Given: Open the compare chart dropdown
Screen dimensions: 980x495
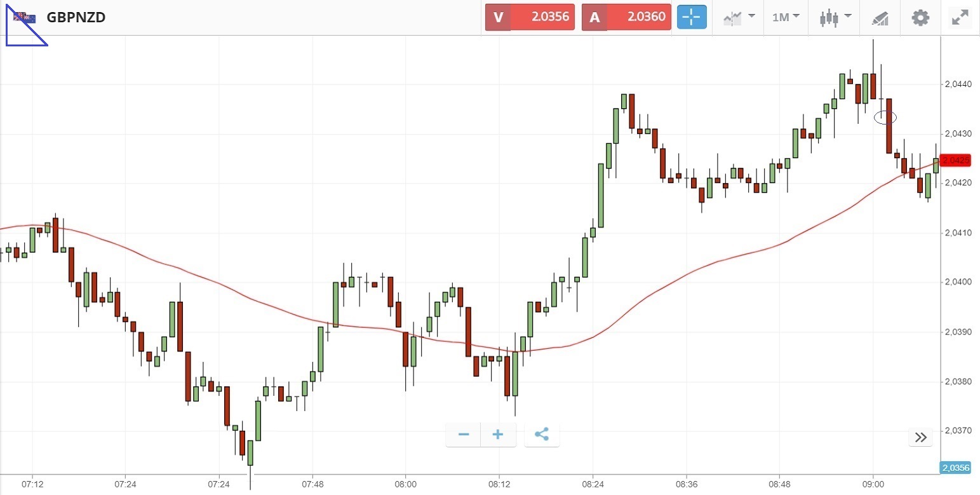Looking at the screenshot, I should [739, 17].
